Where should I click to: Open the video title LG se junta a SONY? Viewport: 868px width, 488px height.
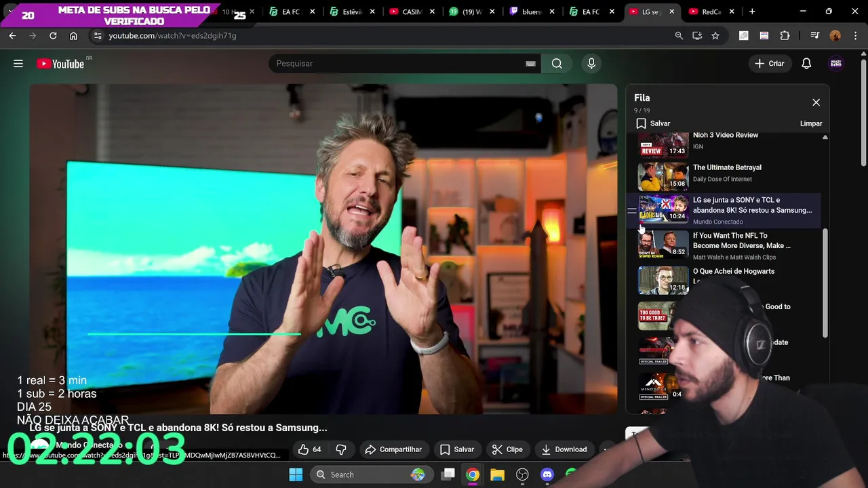[x=178, y=428]
